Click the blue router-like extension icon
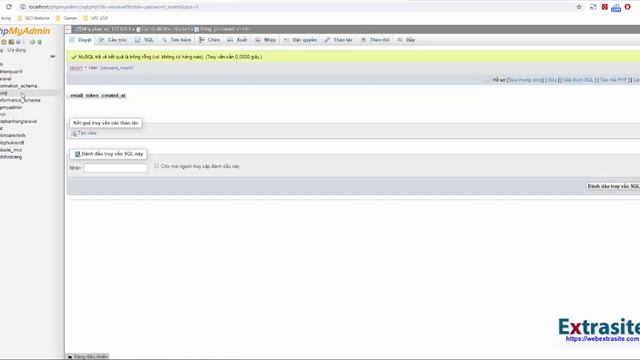640x360 pixels. [616, 7]
